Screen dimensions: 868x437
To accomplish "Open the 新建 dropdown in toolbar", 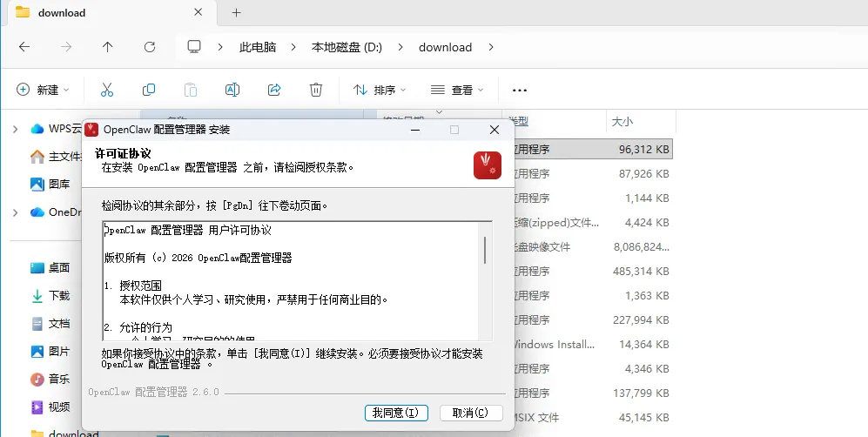I will 44,90.
